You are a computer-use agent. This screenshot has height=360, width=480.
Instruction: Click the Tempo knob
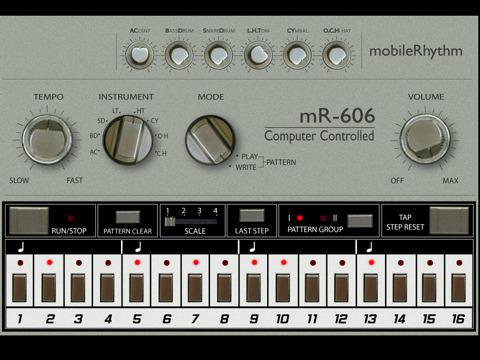pyautogui.click(x=47, y=140)
